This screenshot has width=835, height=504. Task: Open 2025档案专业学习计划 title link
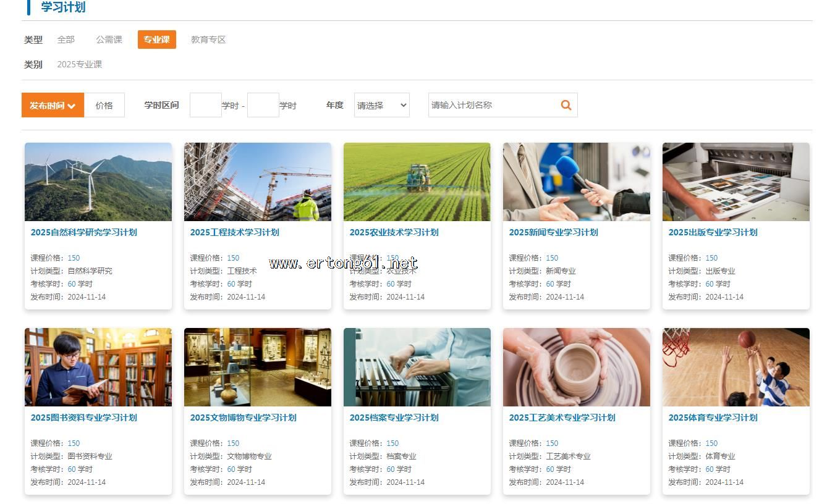click(394, 418)
